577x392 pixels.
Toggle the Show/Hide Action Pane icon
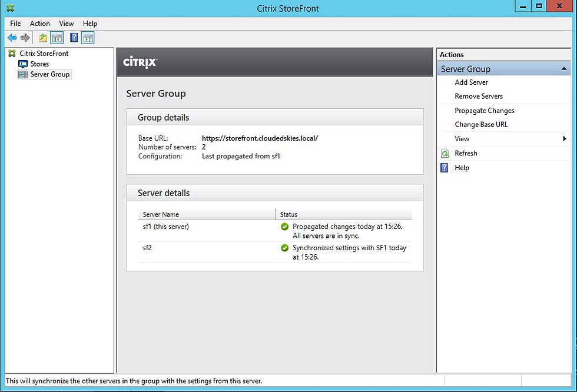[88, 38]
